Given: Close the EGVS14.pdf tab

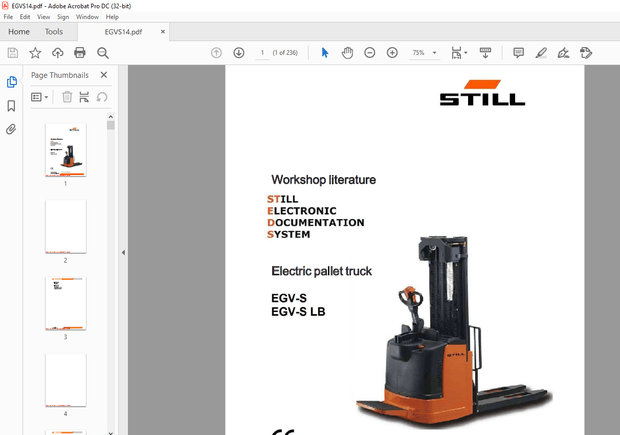Looking at the screenshot, I should (x=163, y=32).
